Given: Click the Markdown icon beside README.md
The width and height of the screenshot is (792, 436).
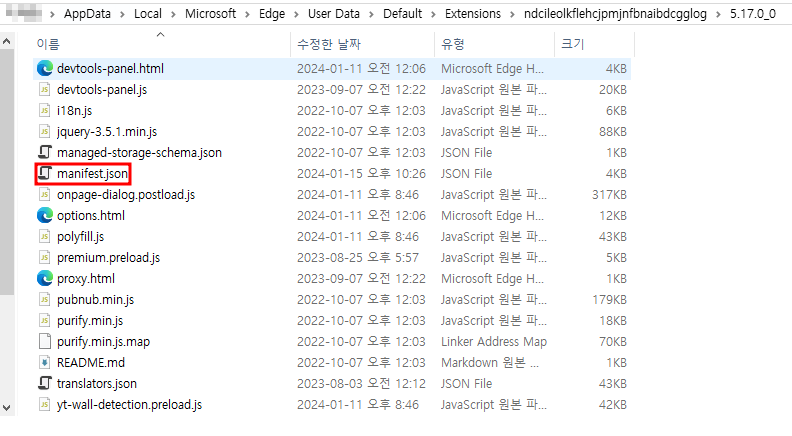Looking at the screenshot, I should click(x=45, y=363).
